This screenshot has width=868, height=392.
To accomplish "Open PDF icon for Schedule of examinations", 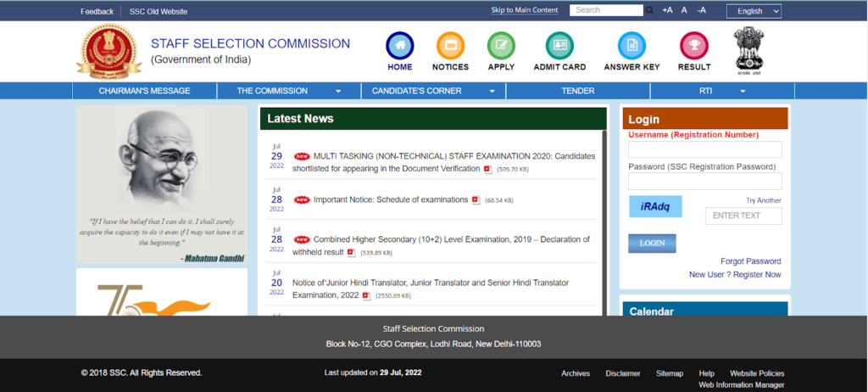I will pyautogui.click(x=476, y=200).
